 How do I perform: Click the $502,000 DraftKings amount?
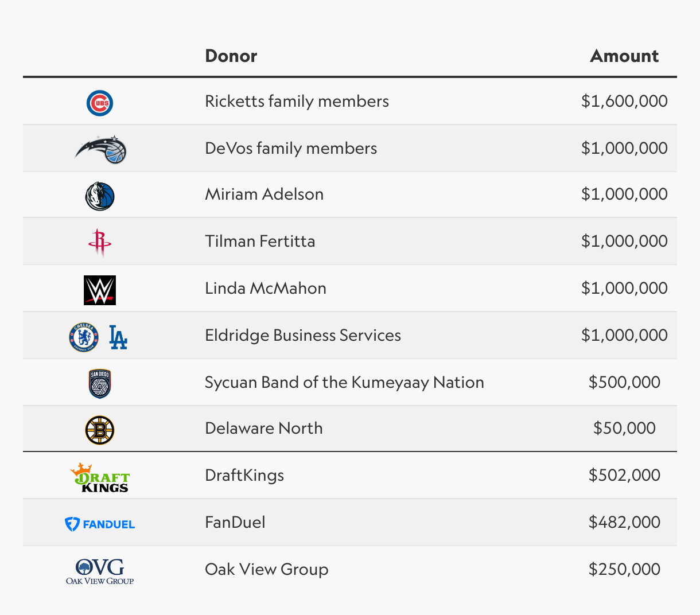[x=624, y=476]
